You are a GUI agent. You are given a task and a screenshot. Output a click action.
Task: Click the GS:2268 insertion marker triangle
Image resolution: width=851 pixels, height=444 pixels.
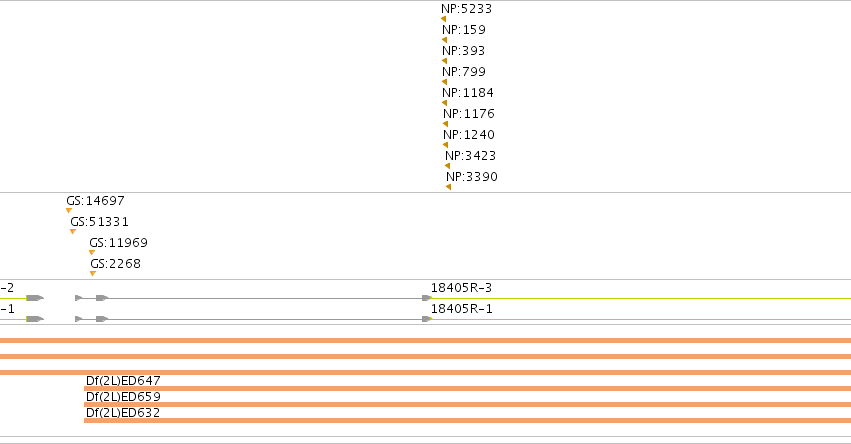[93, 274]
